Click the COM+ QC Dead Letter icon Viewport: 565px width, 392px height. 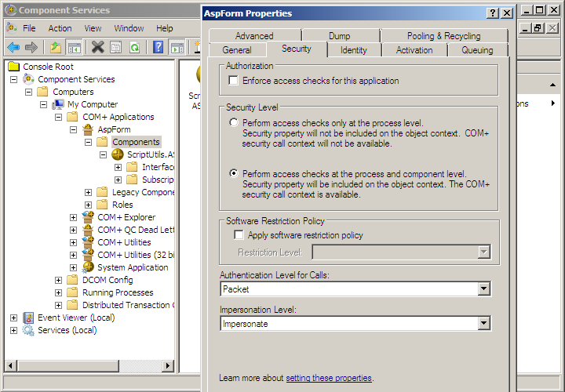88,230
